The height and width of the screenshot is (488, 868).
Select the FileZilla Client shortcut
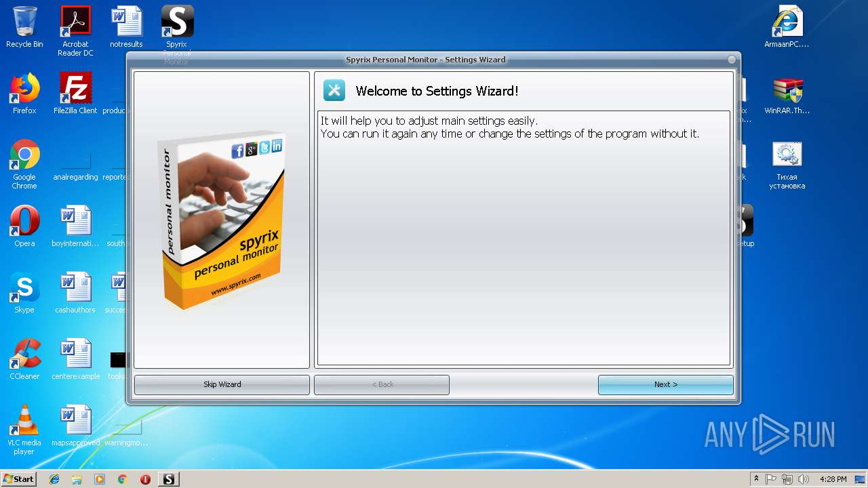pyautogui.click(x=75, y=94)
